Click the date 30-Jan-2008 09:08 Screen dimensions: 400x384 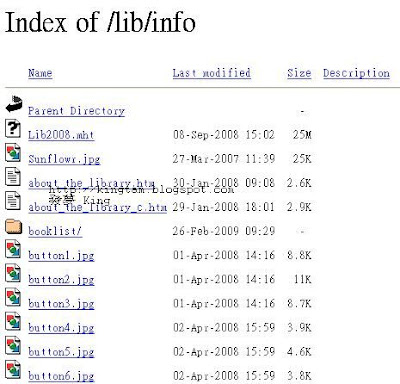click(x=224, y=183)
